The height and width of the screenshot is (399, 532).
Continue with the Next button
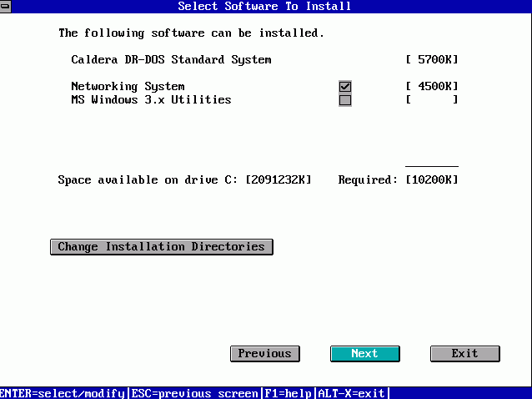[x=365, y=354]
